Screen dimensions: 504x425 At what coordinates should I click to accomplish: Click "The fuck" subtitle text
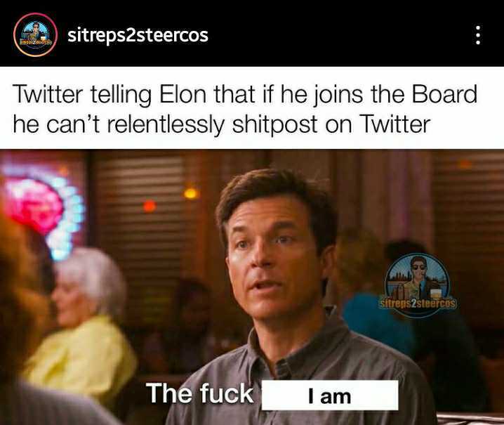click(200, 393)
